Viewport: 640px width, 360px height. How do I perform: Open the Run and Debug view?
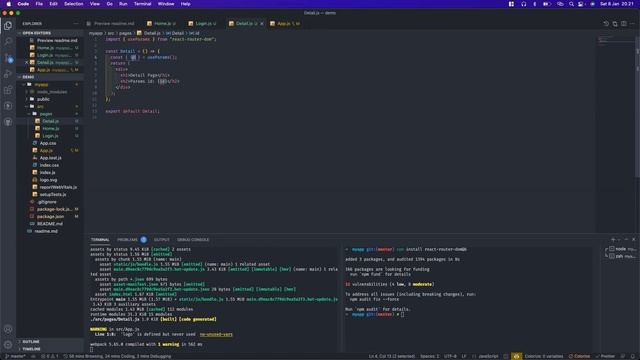point(8,74)
